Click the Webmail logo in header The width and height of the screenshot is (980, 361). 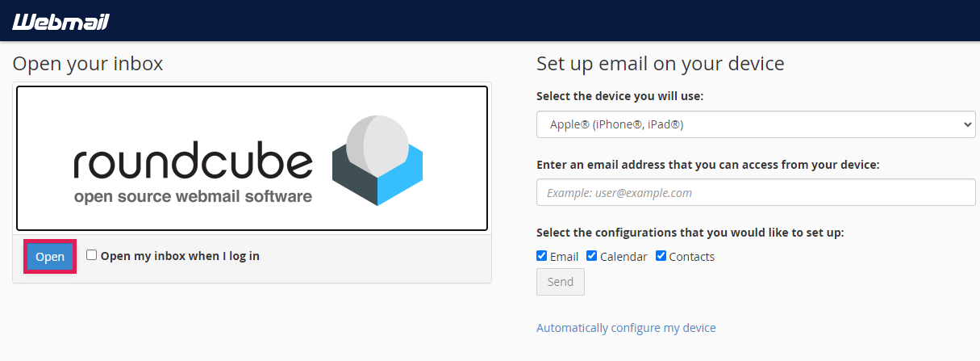click(x=60, y=21)
